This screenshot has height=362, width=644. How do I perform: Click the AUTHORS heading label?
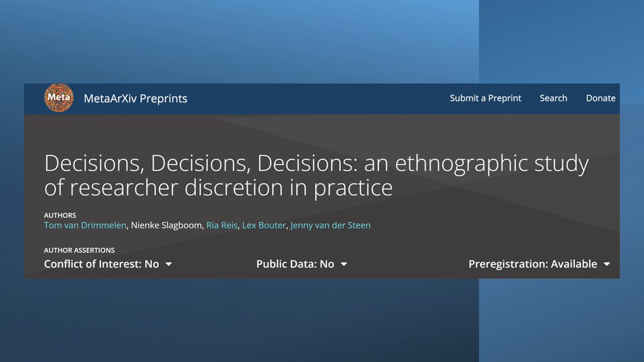tap(60, 216)
